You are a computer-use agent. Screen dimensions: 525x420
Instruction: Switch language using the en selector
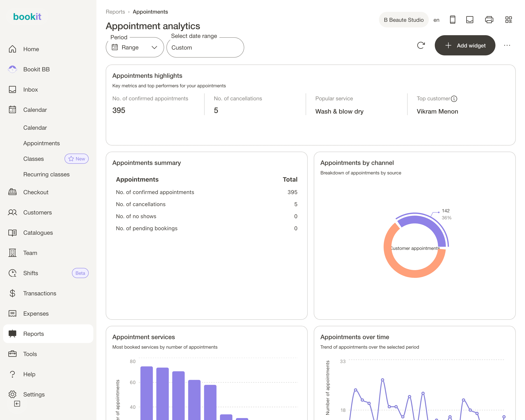point(436,20)
